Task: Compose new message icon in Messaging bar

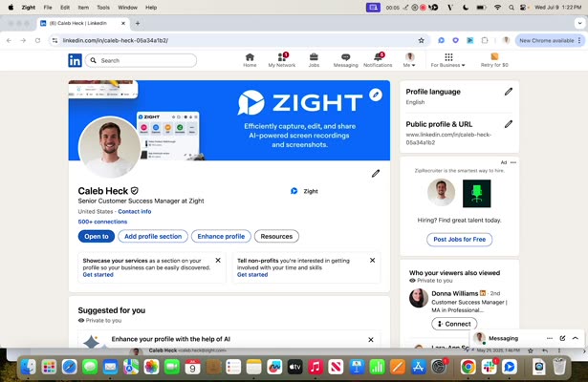Action: point(562,338)
